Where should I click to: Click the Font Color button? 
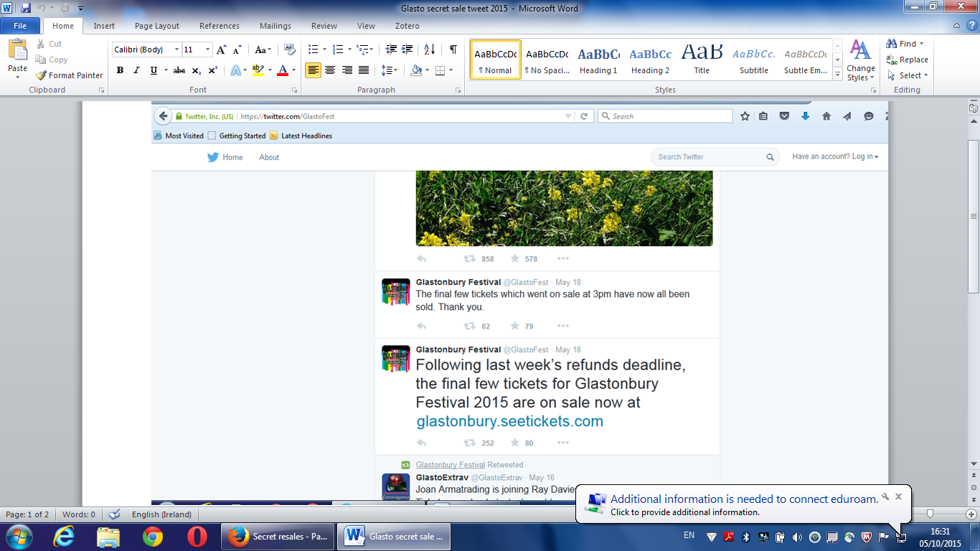[283, 70]
